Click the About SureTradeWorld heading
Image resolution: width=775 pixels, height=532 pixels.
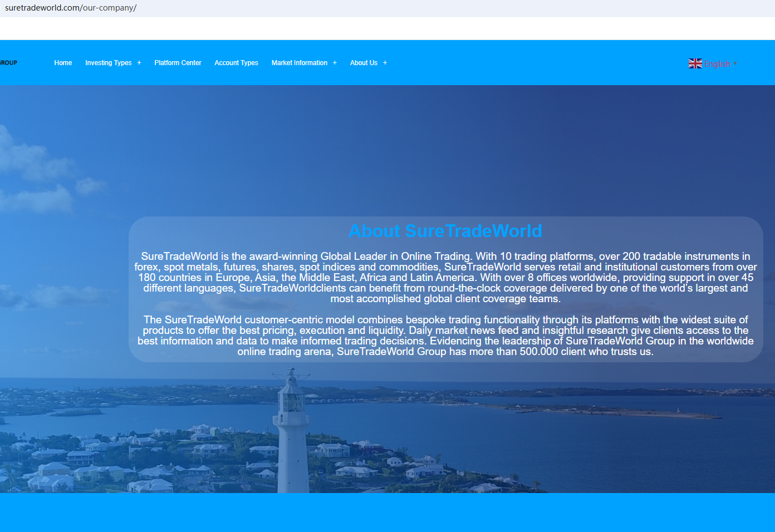(x=445, y=231)
